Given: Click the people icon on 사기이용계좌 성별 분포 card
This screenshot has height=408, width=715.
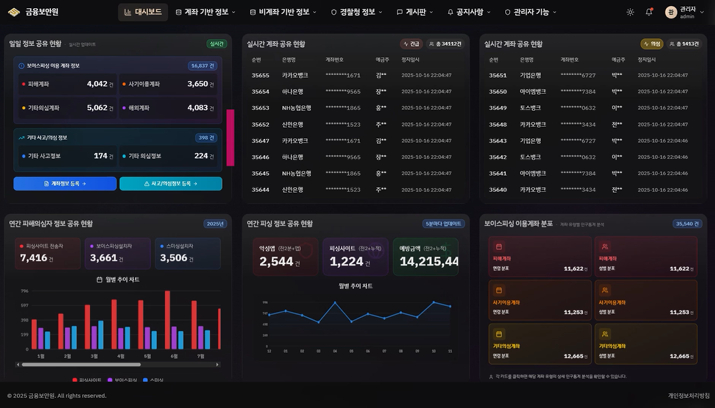Looking at the screenshot, I should coord(605,291).
